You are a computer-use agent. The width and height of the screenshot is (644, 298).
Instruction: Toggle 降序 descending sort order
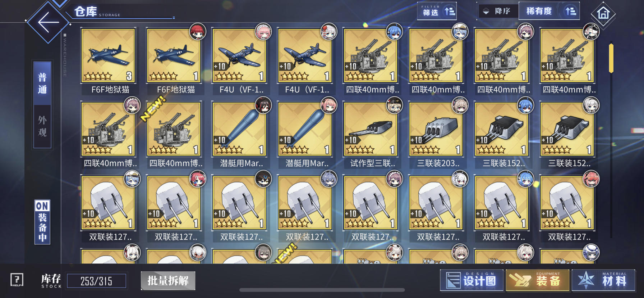(x=498, y=11)
